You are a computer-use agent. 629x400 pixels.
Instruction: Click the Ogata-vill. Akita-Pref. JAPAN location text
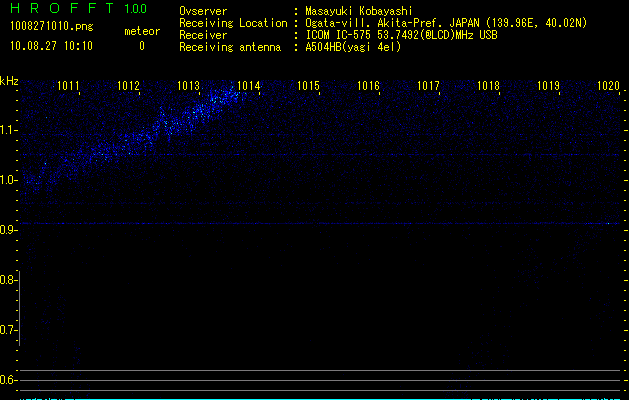click(446, 23)
